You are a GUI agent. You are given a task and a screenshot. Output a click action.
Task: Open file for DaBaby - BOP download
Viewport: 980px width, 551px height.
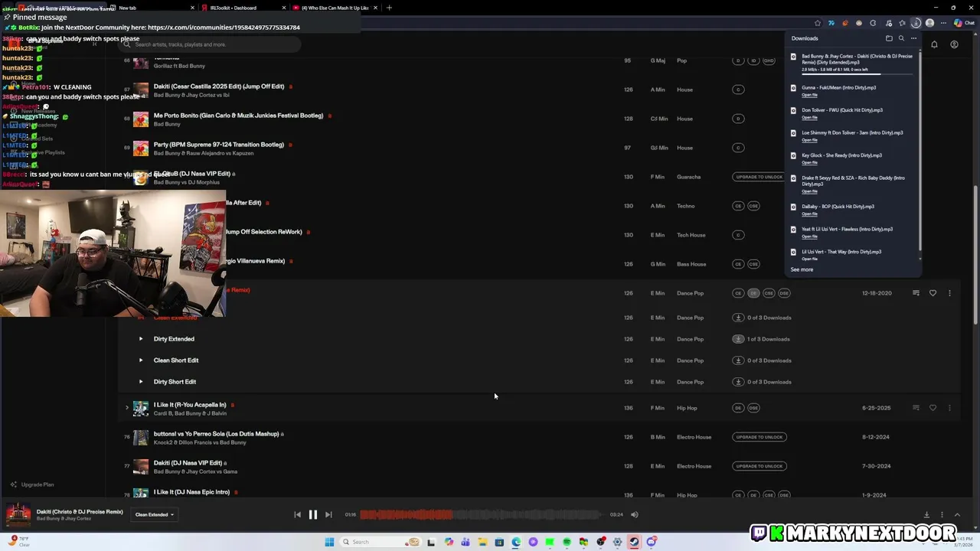click(x=809, y=214)
